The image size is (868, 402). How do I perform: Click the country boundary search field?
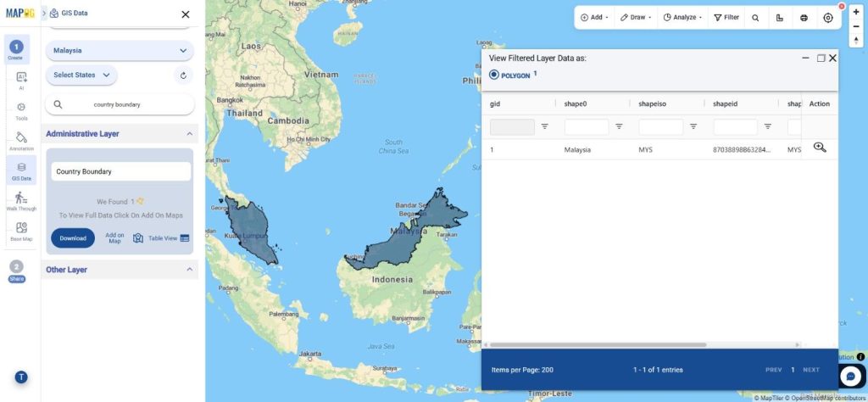[x=120, y=104]
